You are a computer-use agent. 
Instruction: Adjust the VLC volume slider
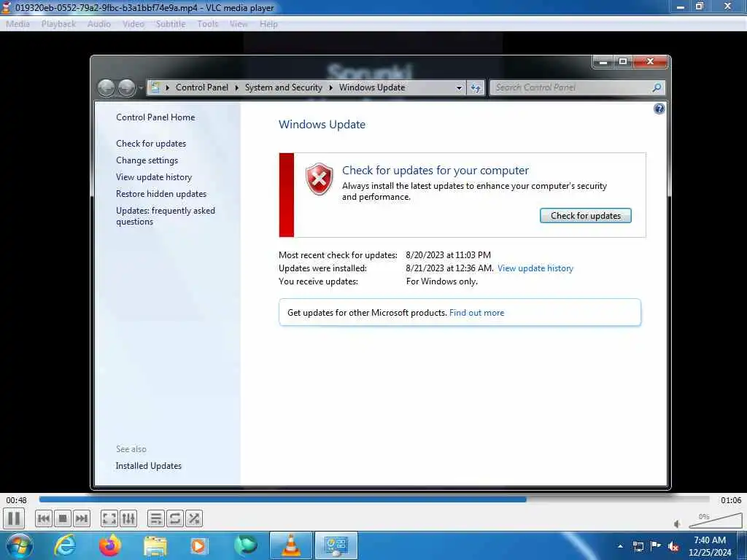[716, 521]
